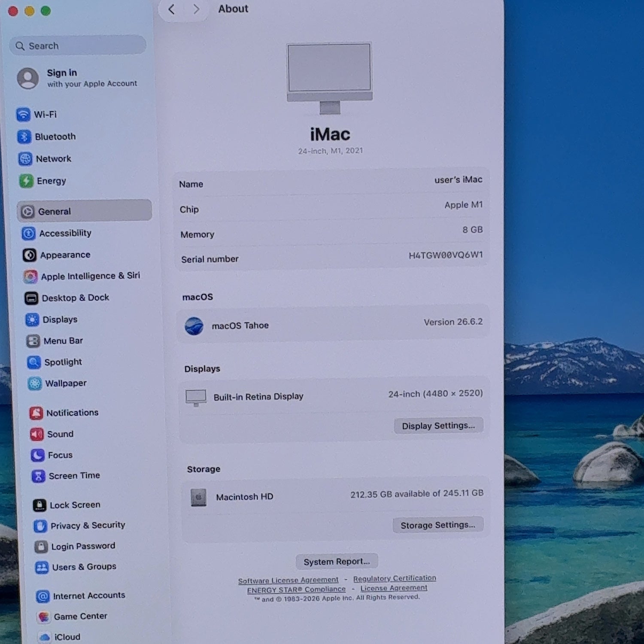
Task: Select General in the sidebar
Action: coord(84,211)
